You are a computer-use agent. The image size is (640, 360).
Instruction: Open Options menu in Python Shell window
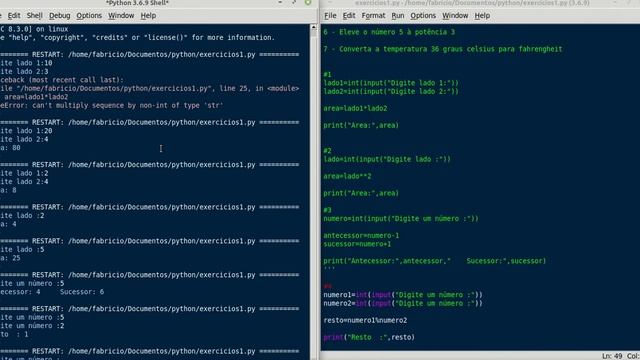click(89, 16)
